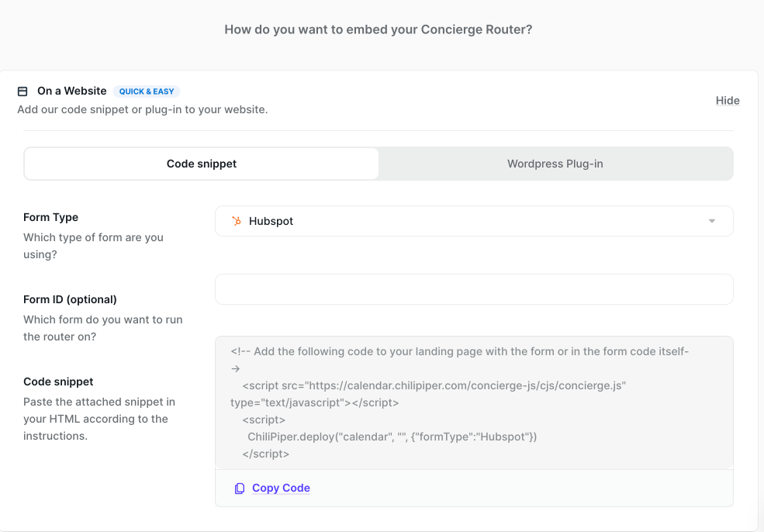This screenshot has width=764, height=532.
Task: Click the closing </script> tag line
Action: click(x=265, y=454)
